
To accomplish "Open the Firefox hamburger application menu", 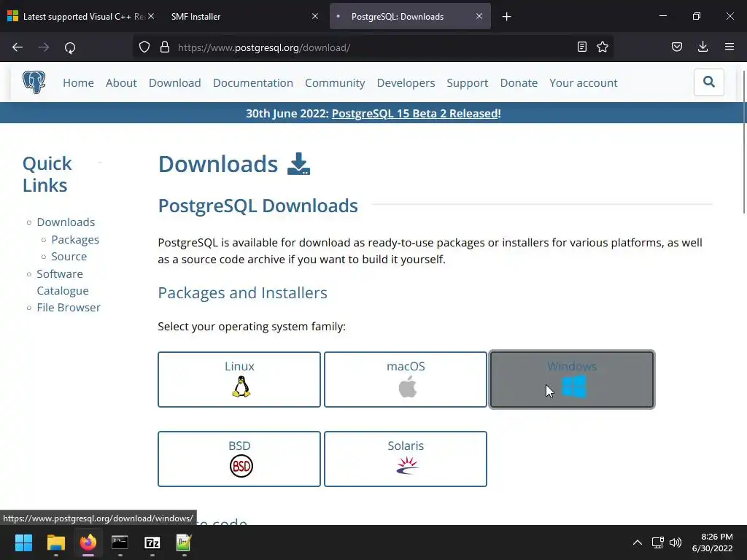I will pos(729,47).
